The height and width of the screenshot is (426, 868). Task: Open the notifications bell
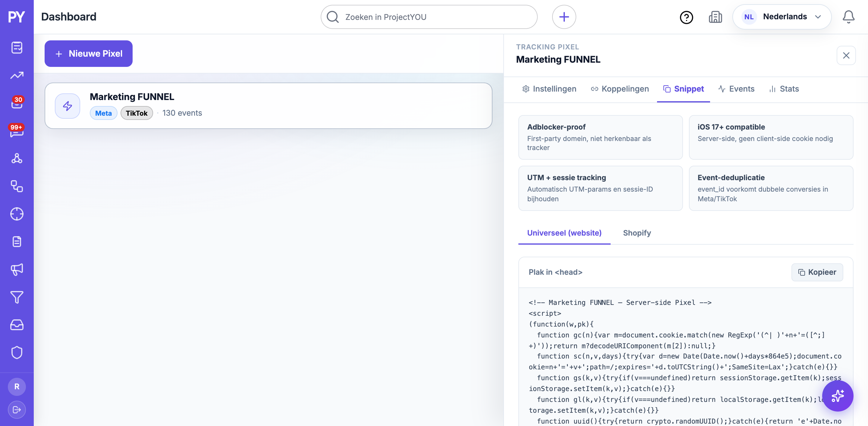(x=848, y=17)
